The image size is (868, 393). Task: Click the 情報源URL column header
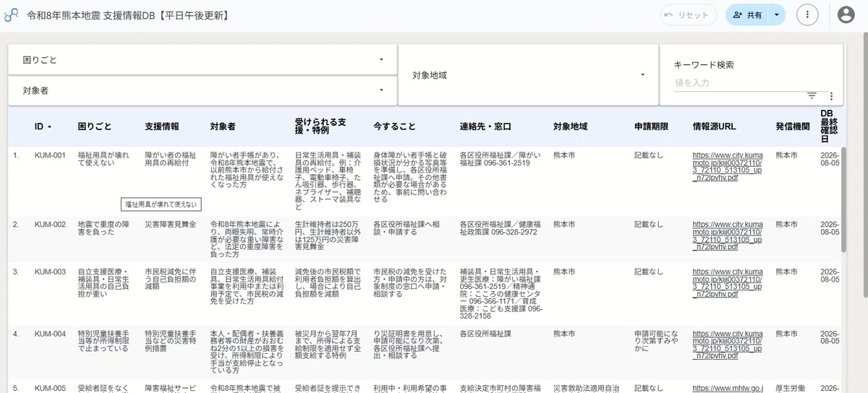pos(714,126)
